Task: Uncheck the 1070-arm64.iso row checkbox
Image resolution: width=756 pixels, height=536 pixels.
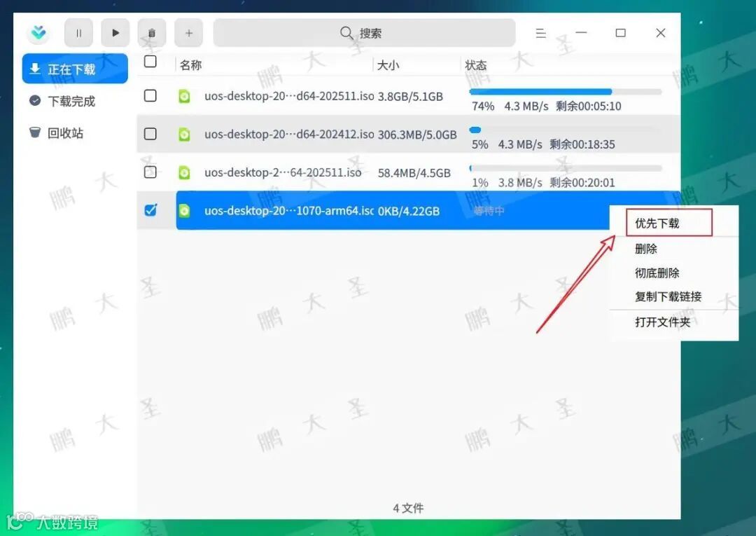Action: 150,210
